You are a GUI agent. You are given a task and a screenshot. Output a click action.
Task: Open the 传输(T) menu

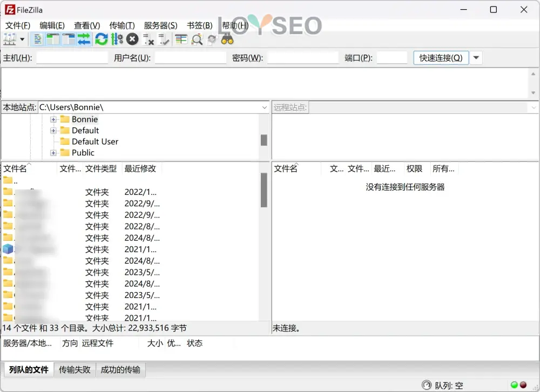pyautogui.click(x=122, y=25)
